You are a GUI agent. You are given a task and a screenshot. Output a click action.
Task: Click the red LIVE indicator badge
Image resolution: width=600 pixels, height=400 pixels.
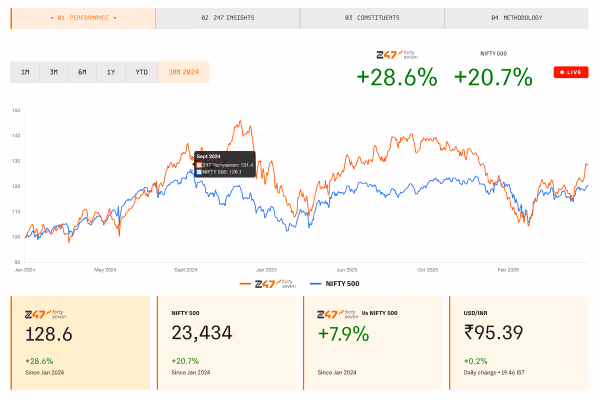[571, 72]
